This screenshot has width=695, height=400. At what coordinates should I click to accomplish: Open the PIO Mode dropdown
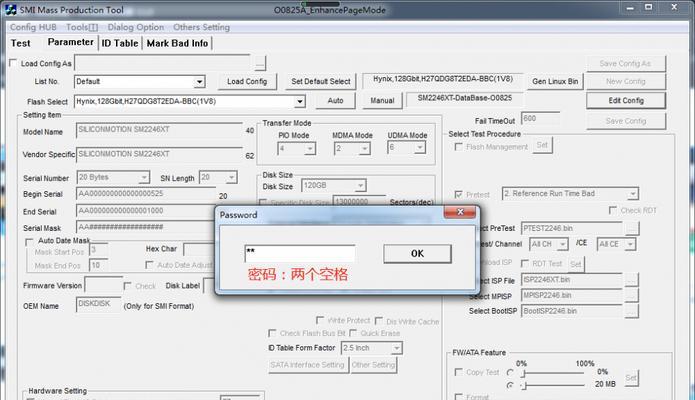[x=310, y=148]
